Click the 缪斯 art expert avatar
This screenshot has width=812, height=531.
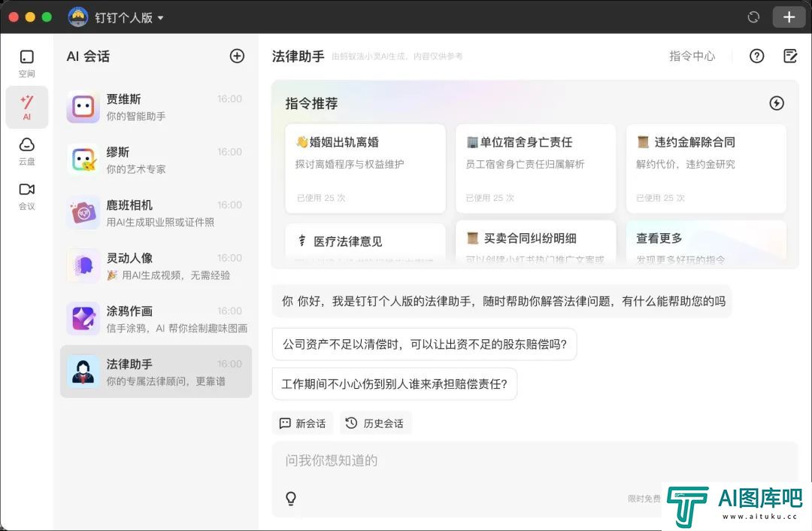pos(83,160)
